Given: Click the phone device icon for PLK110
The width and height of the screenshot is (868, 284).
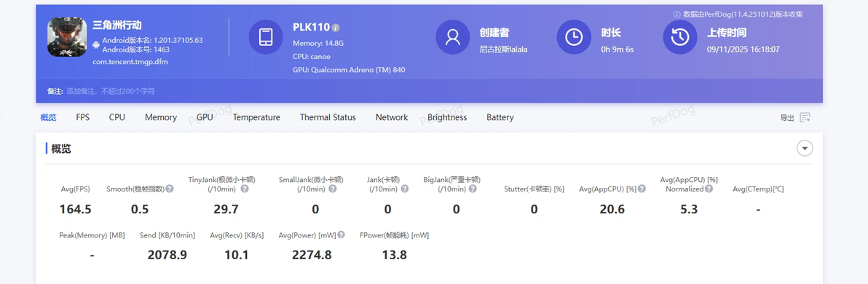Looking at the screenshot, I should point(266,37).
